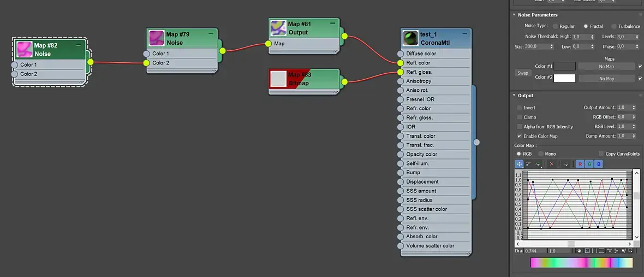This screenshot has width=644, height=277.
Task: Select the Scale point tool in curve toolbar
Action: tap(529, 164)
